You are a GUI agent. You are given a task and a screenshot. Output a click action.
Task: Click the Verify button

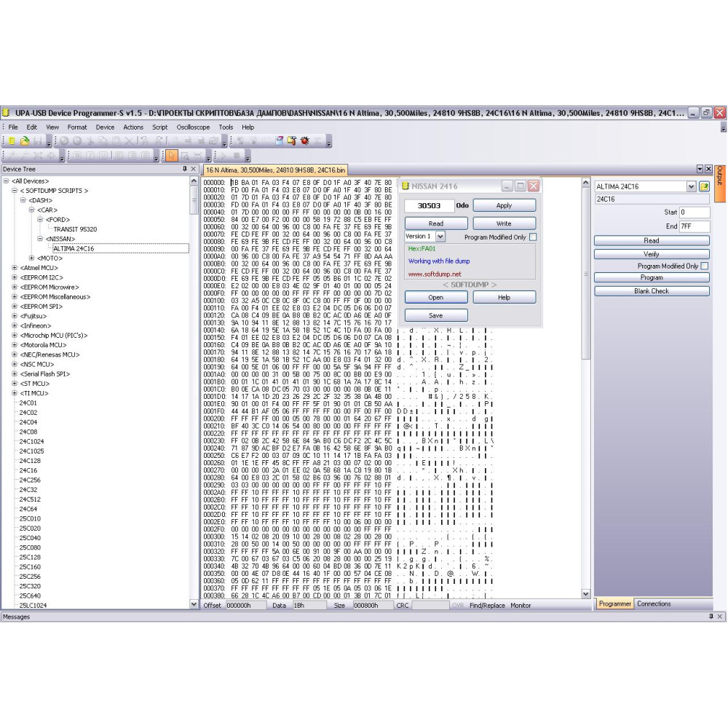pyautogui.click(x=652, y=254)
